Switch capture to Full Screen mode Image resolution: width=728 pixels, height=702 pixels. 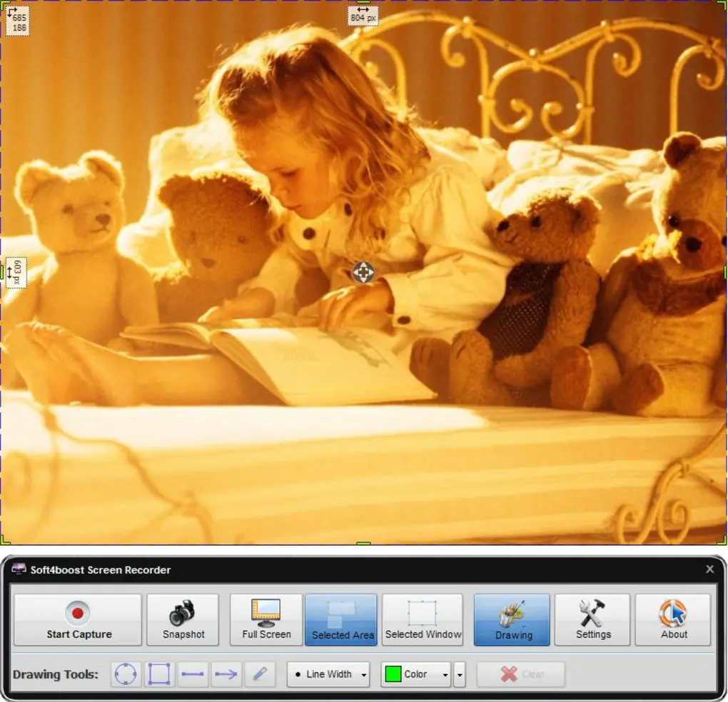point(266,619)
